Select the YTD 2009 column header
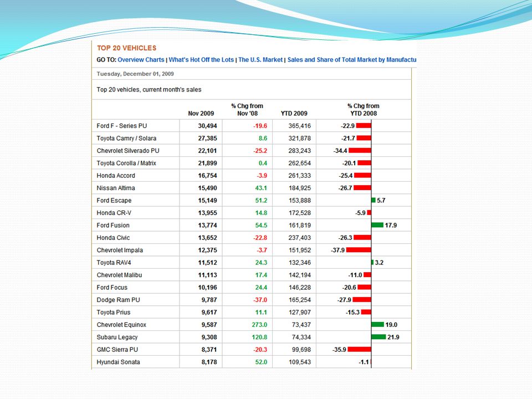 tap(294, 113)
